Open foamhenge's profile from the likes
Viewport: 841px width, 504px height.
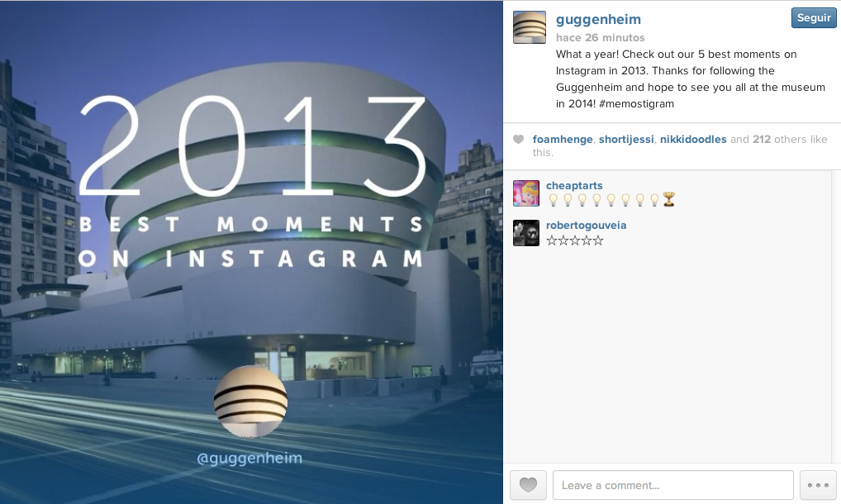click(563, 140)
